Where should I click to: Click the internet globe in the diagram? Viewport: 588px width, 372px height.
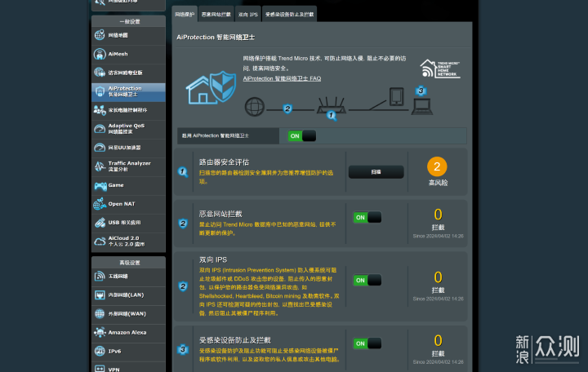point(255,107)
